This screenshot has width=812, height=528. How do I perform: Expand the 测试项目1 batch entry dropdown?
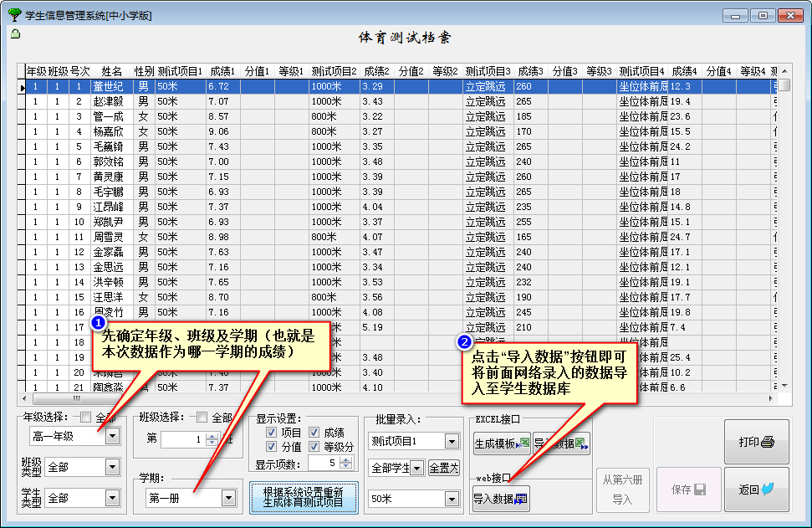[452, 441]
